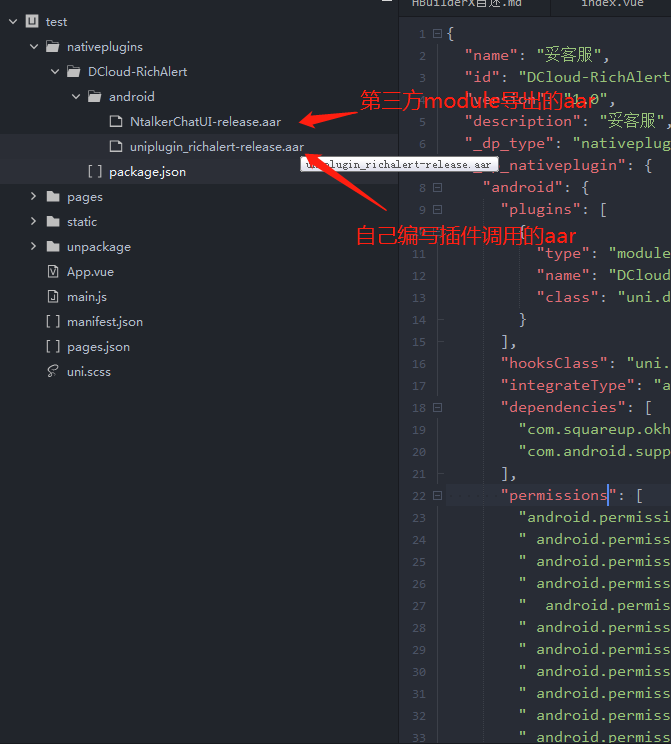Image resolution: width=671 pixels, height=744 pixels.
Task: Switch to the index.vue tab
Action: click(x=613, y=4)
